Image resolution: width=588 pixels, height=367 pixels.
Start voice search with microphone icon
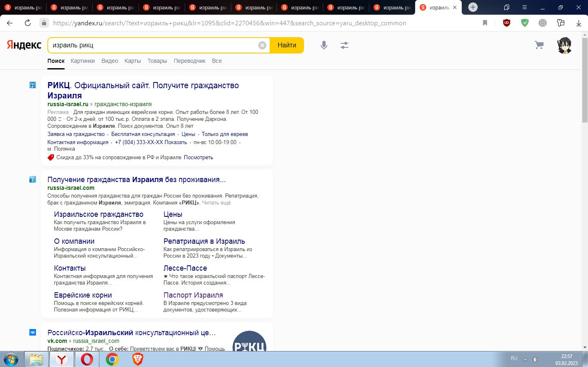324,45
